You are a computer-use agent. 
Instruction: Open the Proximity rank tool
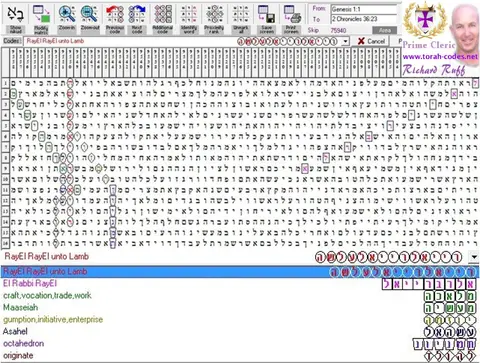pos(214,19)
